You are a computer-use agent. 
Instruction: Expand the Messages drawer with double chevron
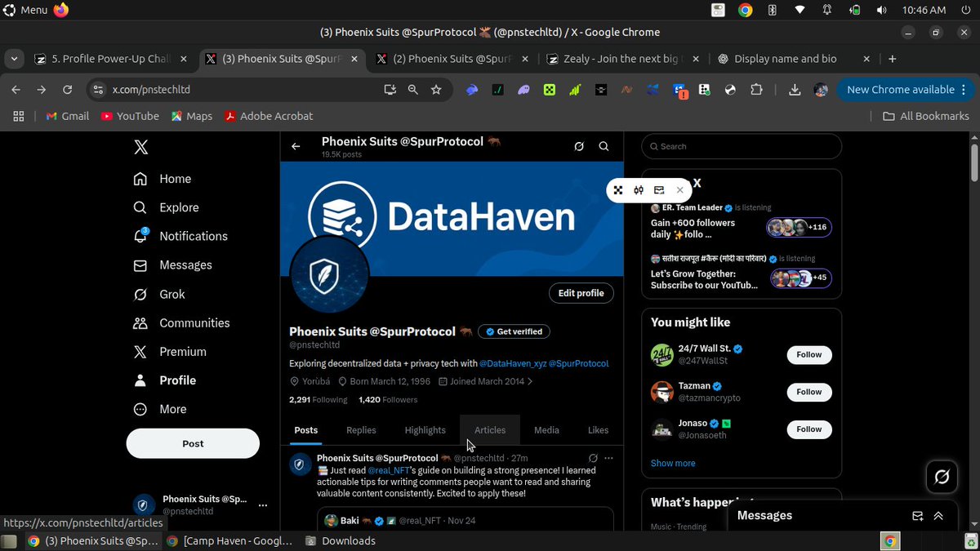[938, 516]
